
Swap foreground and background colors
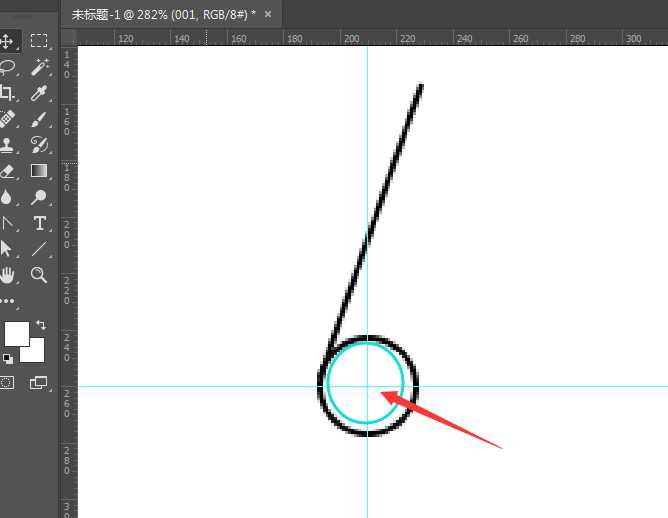point(40,325)
